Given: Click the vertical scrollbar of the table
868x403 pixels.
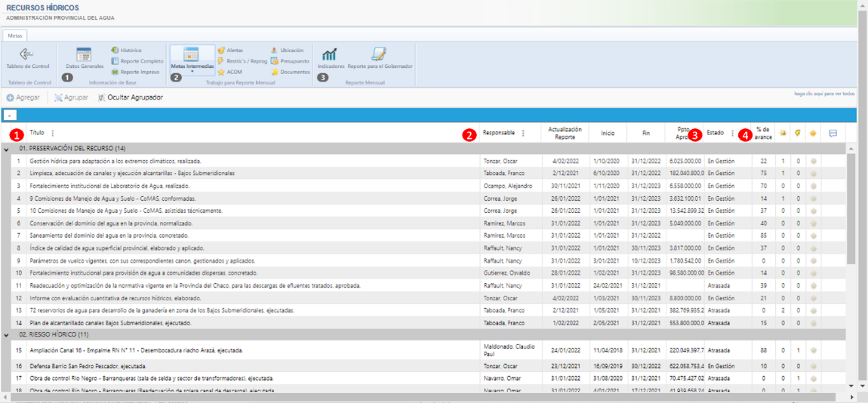Looking at the screenshot, I should click(x=851, y=209).
